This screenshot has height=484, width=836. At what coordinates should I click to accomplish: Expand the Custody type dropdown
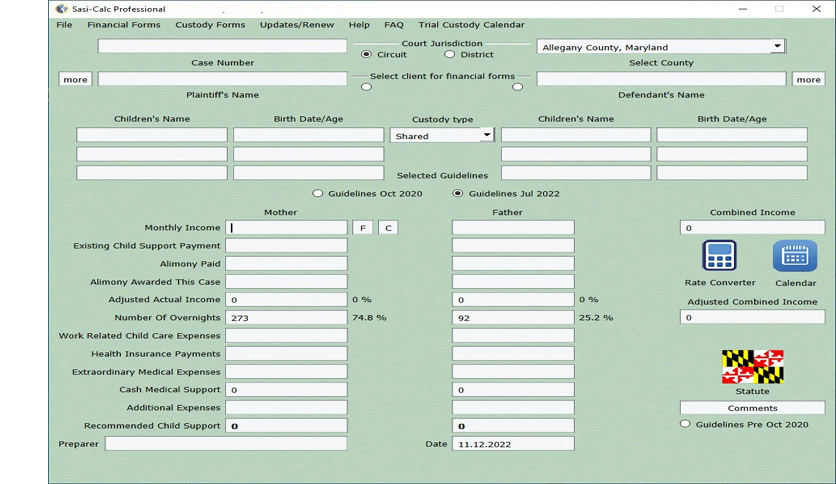click(x=487, y=135)
